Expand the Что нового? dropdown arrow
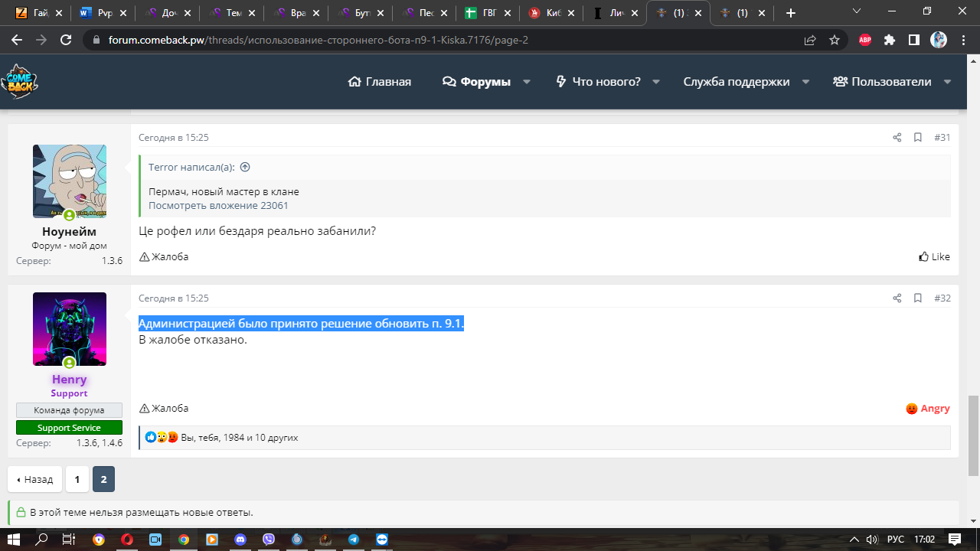This screenshot has height=551, width=980. pyautogui.click(x=657, y=82)
